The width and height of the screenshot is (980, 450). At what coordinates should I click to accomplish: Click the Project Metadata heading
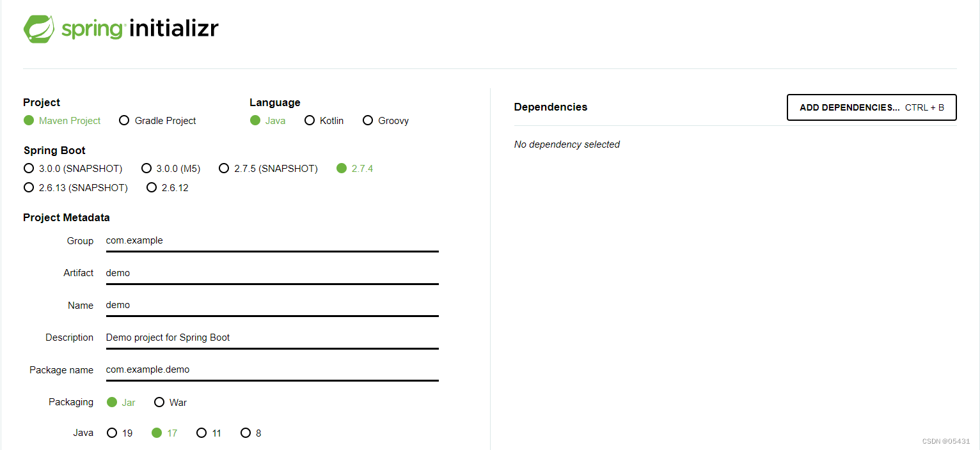pos(67,218)
